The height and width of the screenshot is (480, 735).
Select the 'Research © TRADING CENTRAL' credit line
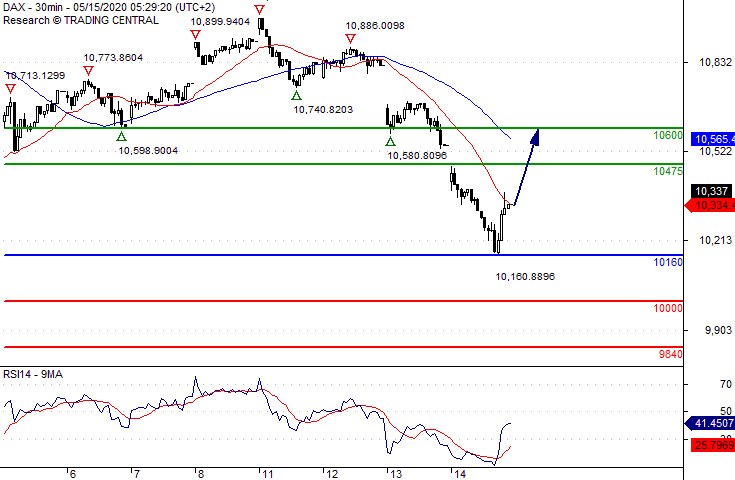pos(81,20)
